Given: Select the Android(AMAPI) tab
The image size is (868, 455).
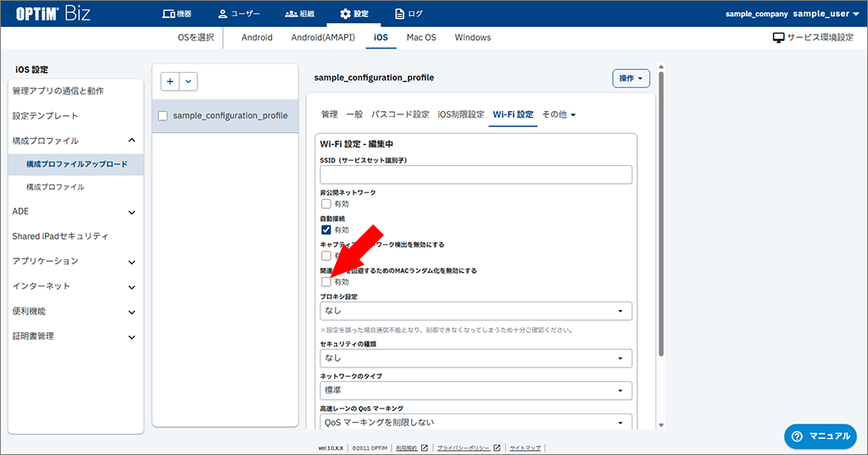Looking at the screenshot, I should click(x=323, y=37).
